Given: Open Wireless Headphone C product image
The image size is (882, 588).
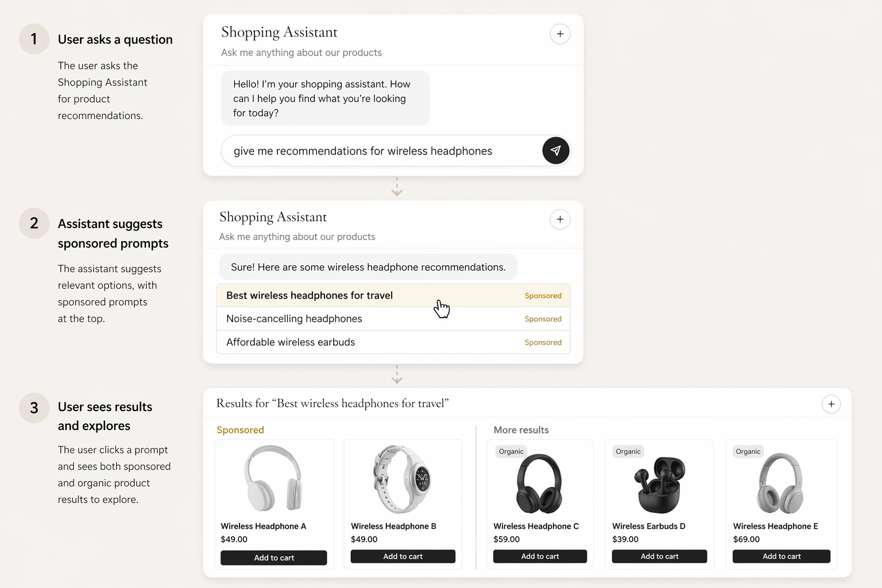Looking at the screenshot, I should (539, 483).
